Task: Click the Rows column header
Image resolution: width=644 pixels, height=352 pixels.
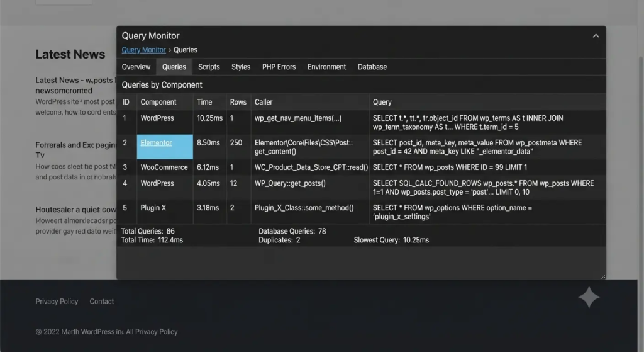Action: click(238, 102)
